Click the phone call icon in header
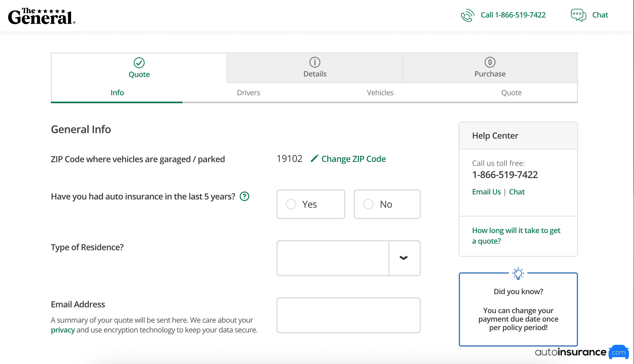This screenshot has width=634, height=364. pos(467,15)
